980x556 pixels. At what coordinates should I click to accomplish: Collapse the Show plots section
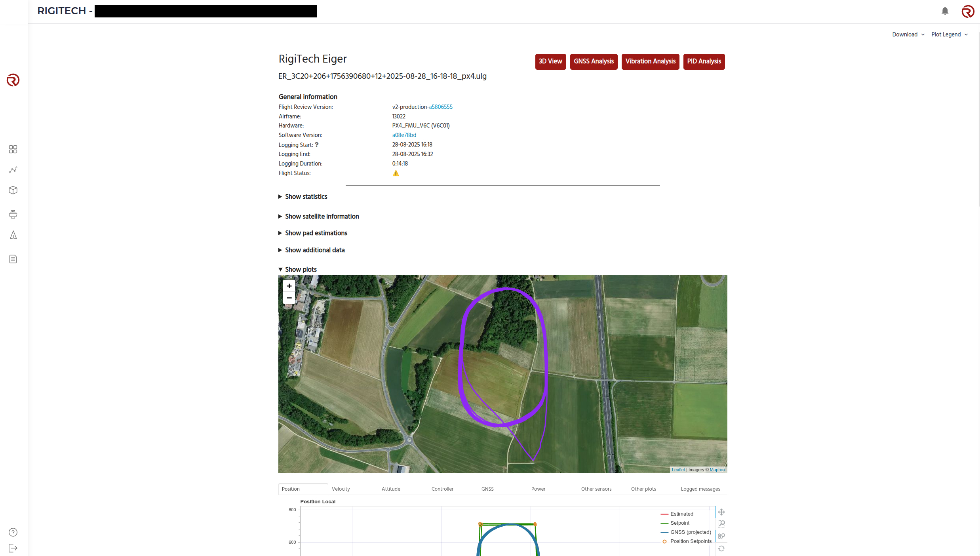[298, 269]
